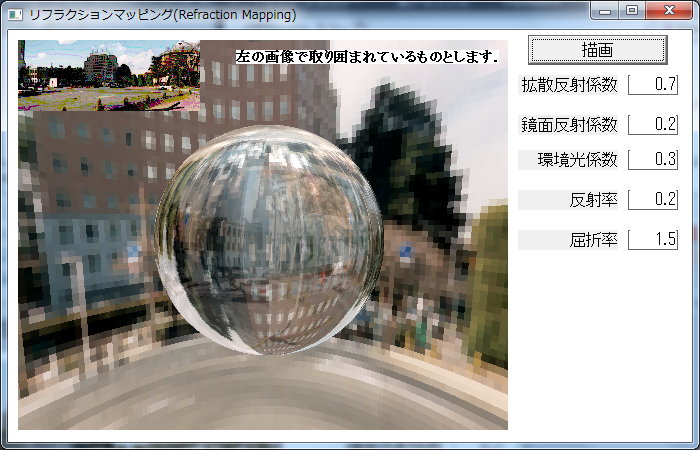Click the refractive glass sphere in the render
Screen dimensions: 700x450
269,240
